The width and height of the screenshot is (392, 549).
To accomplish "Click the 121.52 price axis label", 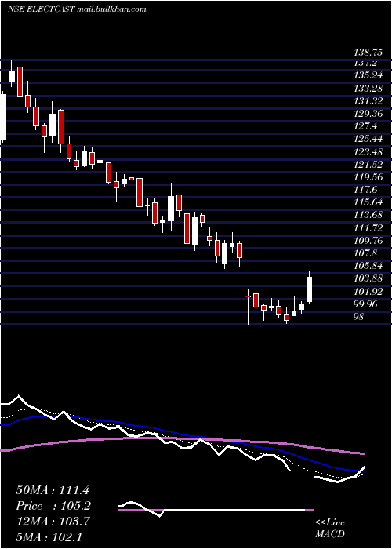I will coord(368,164).
